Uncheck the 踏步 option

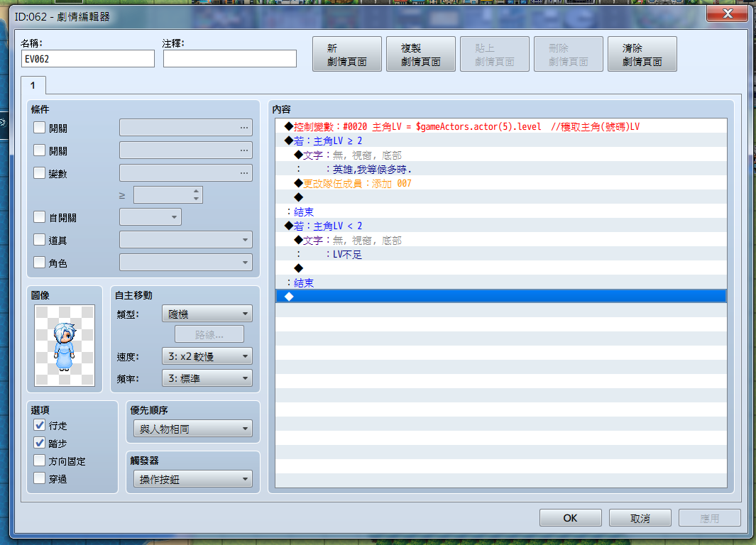[x=40, y=443]
